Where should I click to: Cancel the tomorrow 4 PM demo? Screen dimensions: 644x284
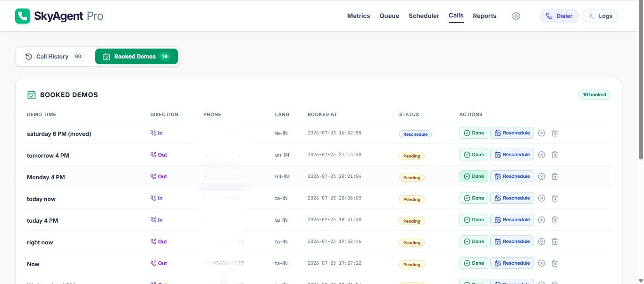(x=542, y=155)
